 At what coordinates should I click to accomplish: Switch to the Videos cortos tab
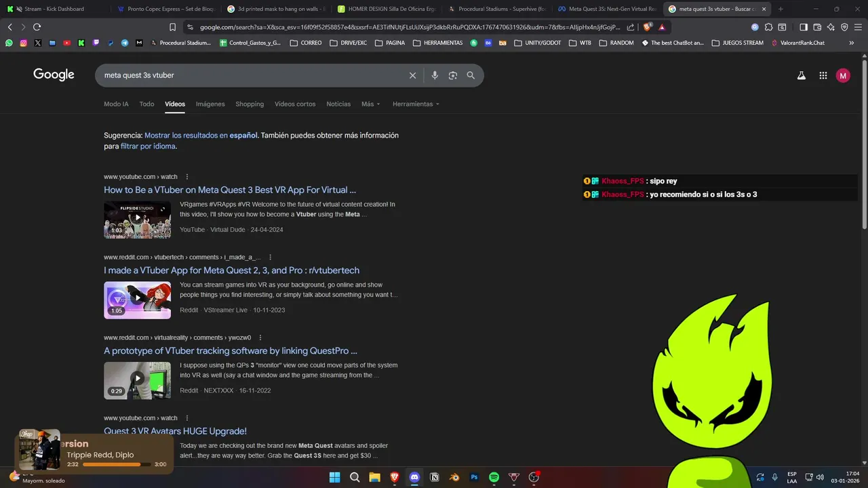(295, 104)
